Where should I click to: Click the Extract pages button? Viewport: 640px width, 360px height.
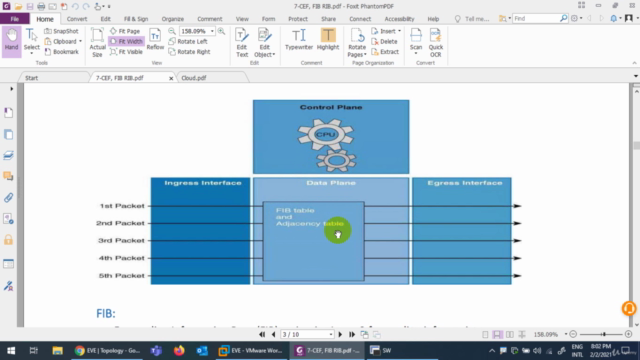tap(385, 52)
